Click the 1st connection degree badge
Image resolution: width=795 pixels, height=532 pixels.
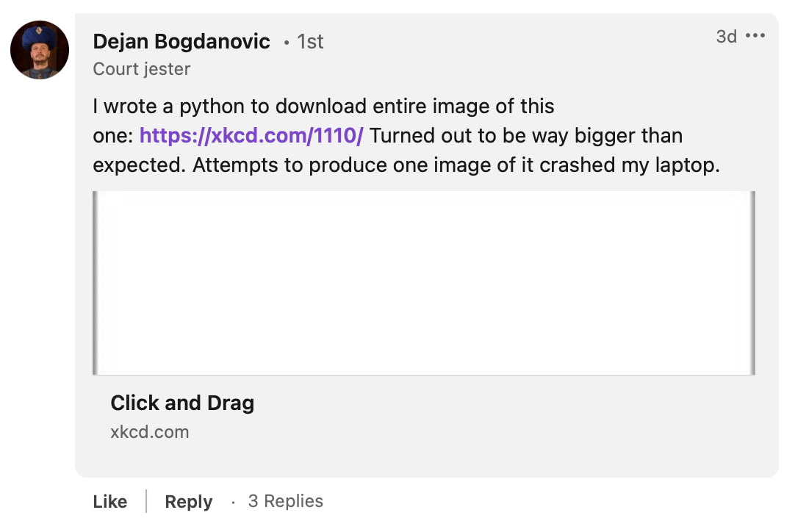coord(312,42)
